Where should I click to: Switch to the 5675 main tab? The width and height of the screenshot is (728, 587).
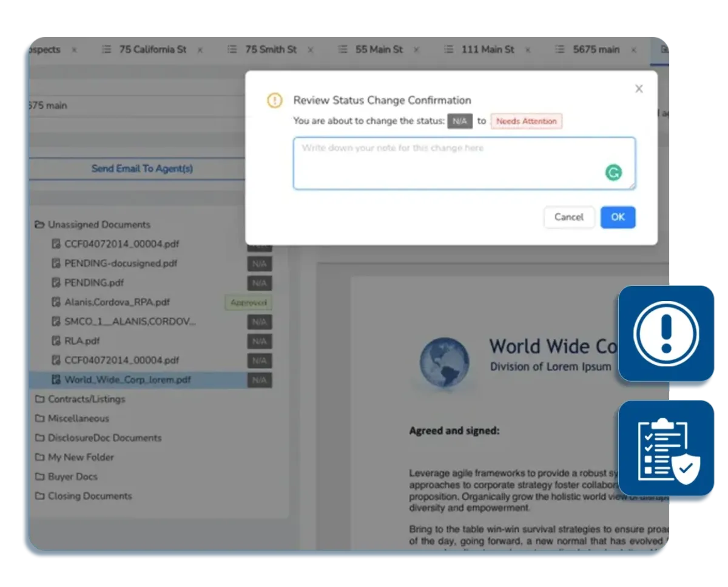pos(596,50)
